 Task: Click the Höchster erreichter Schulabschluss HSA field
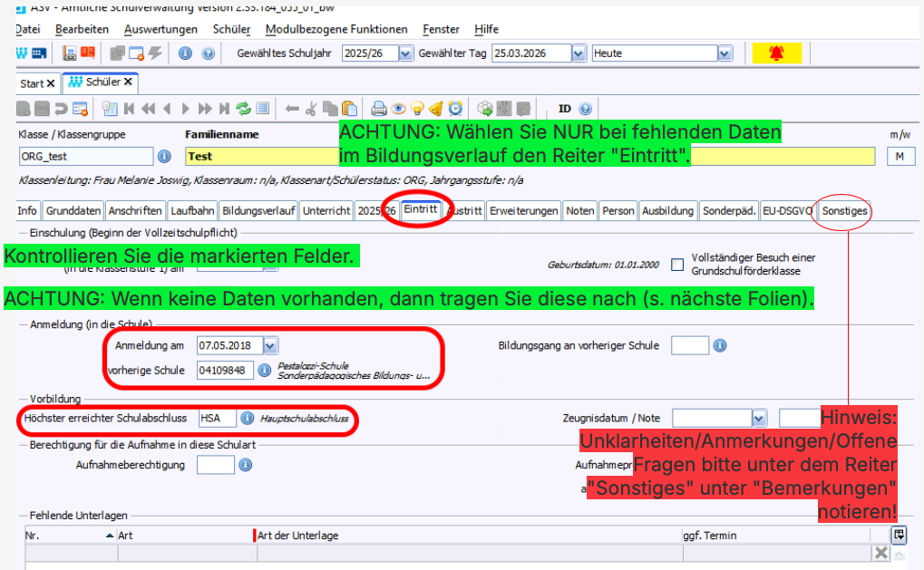[x=218, y=418]
